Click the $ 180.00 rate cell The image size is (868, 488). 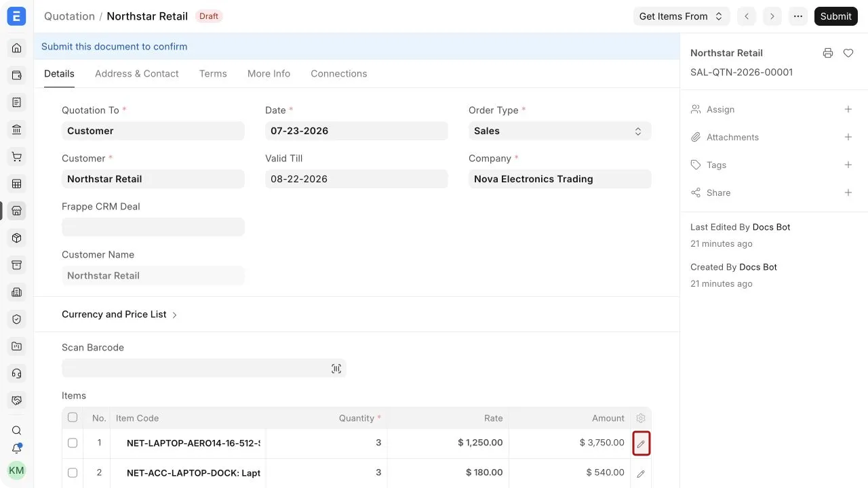click(x=448, y=472)
